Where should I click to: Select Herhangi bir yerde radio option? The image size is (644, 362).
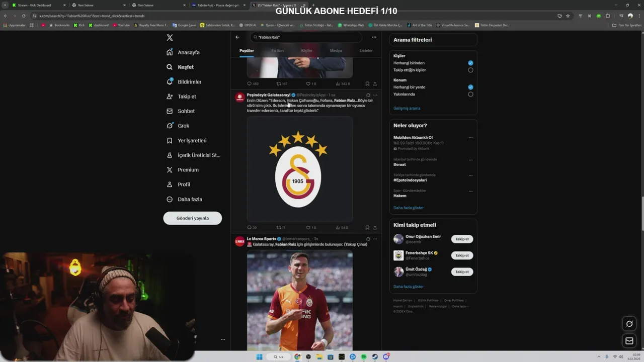470,87
